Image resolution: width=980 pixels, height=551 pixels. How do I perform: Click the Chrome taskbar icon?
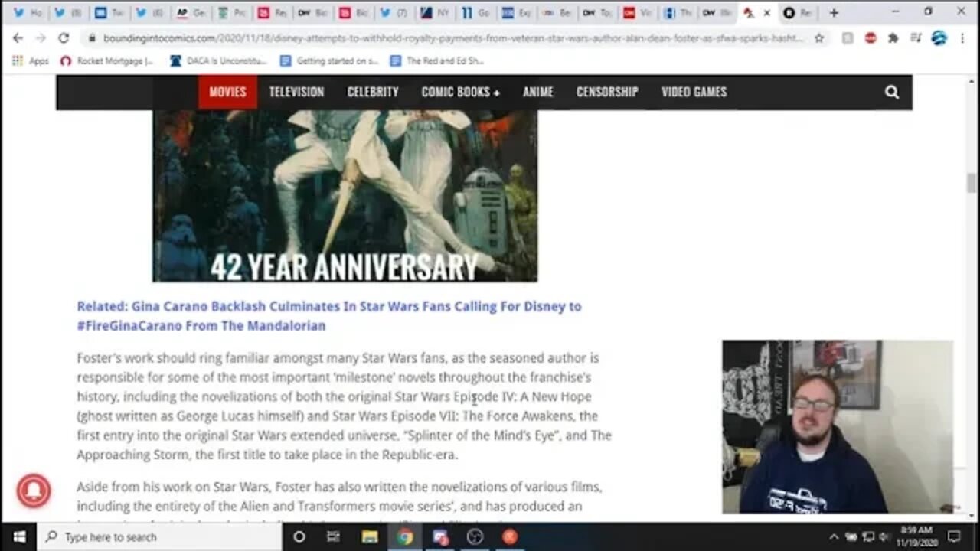coord(405,536)
